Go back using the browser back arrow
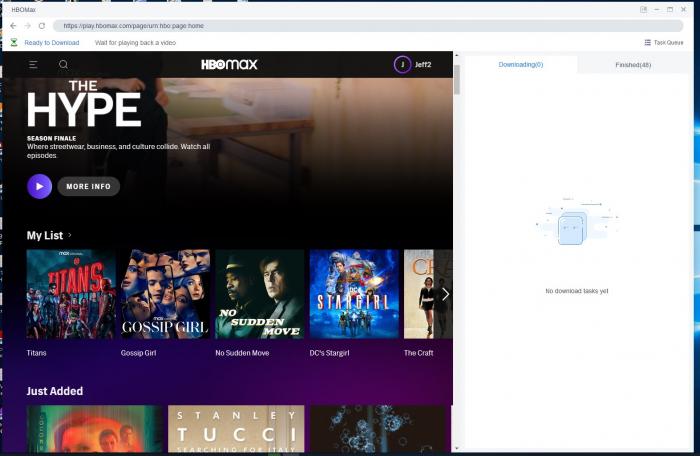This screenshot has height=456, width=700. click(13, 26)
